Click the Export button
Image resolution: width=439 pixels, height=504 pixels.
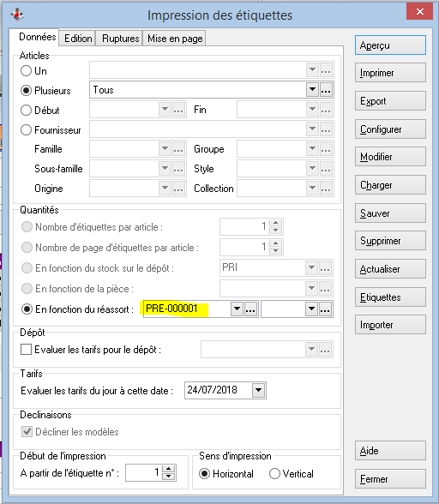coord(390,101)
